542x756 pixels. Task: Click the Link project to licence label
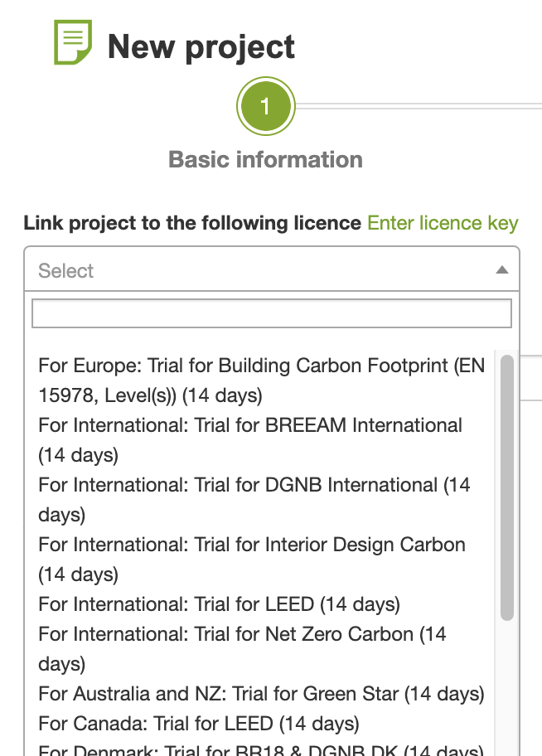[191, 223]
